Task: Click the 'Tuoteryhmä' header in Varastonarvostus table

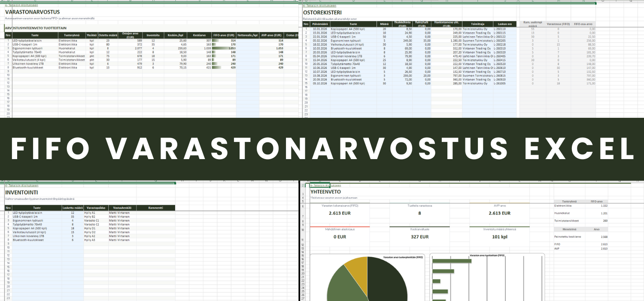Action: [71, 35]
